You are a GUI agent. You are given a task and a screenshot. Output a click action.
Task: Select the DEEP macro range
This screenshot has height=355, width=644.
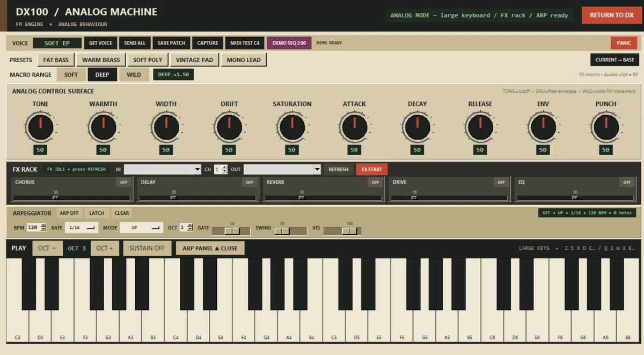(102, 75)
